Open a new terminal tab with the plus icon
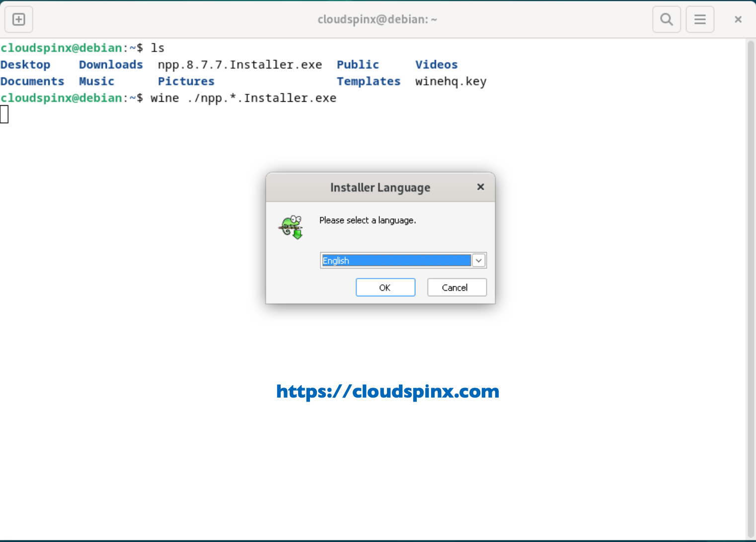 [18, 19]
